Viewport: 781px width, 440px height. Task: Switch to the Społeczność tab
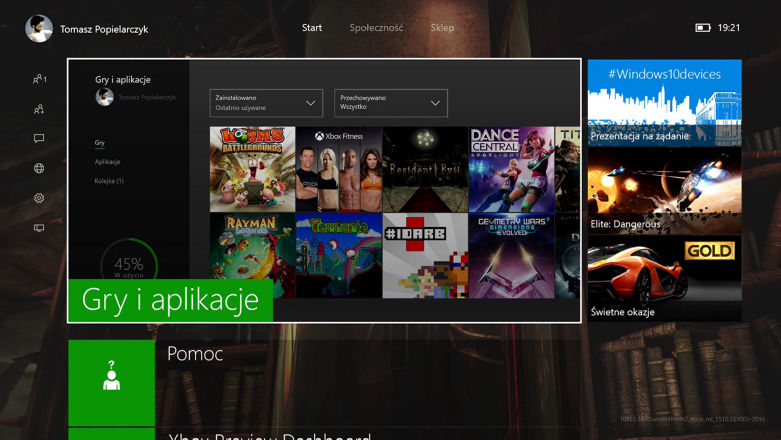pos(376,28)
